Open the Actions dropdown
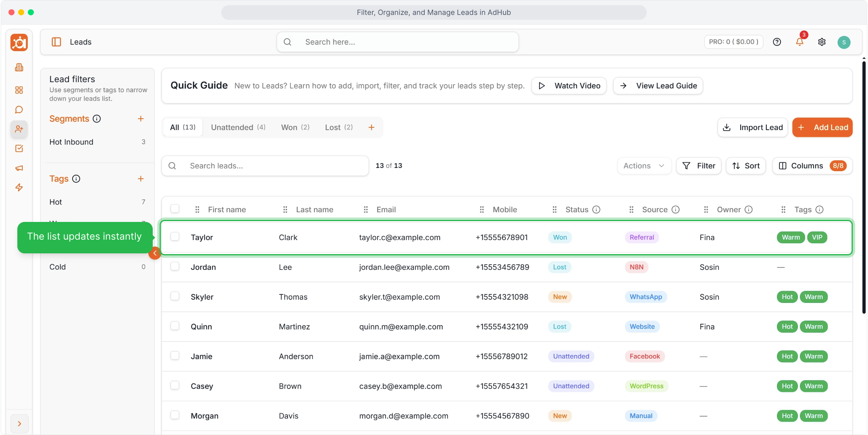868x435 pixels. 644,166
